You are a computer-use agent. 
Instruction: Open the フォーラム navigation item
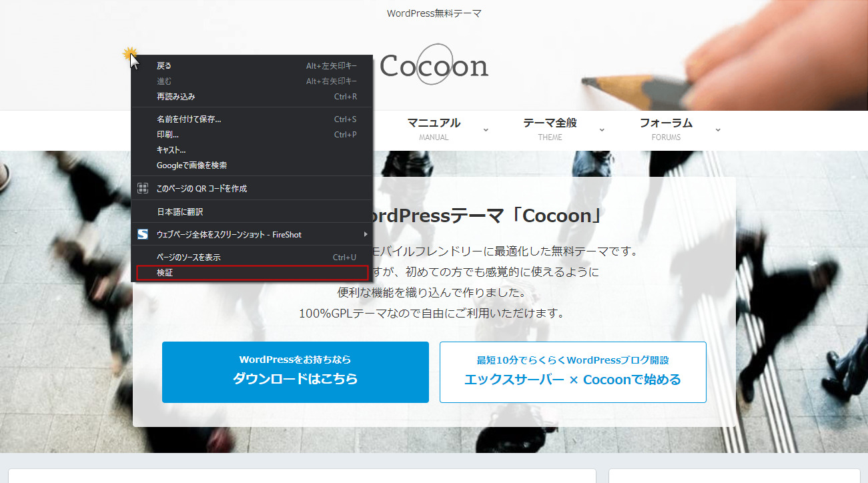[x=666, y=129]
